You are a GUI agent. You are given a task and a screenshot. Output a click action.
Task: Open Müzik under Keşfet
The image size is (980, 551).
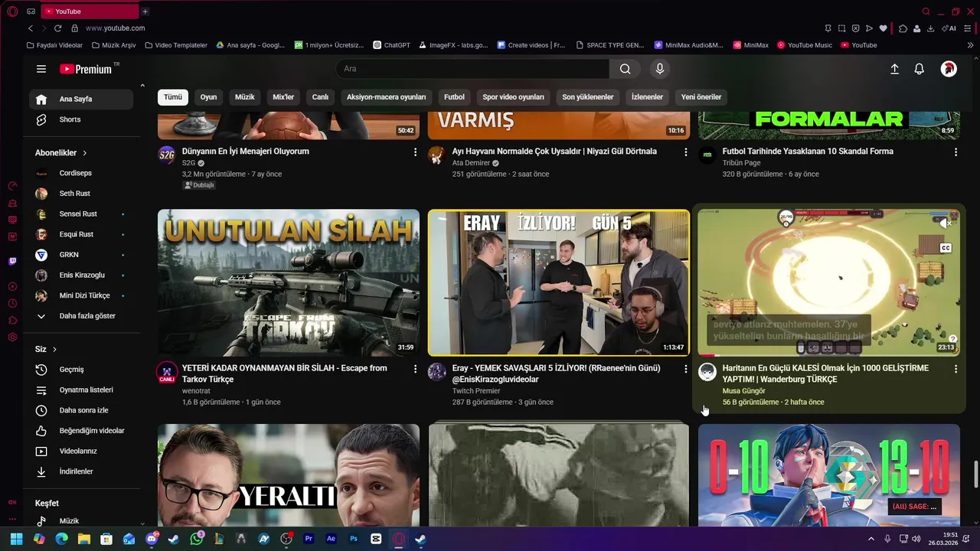pyautogui.click(x=81, y=521)
